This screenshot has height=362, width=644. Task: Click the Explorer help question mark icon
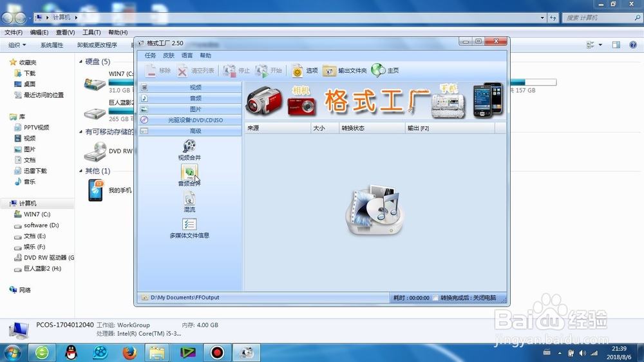[633, 45]
